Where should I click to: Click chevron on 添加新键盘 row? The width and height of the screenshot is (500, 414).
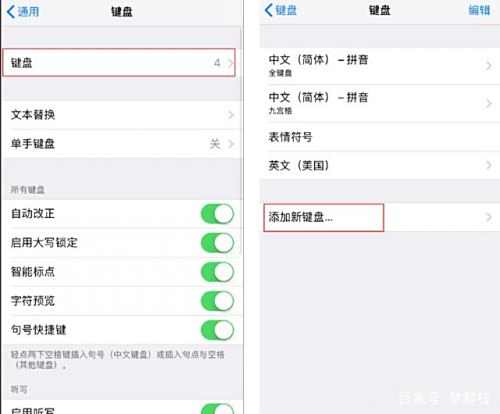pyautogui.click(x=488, y=217)
